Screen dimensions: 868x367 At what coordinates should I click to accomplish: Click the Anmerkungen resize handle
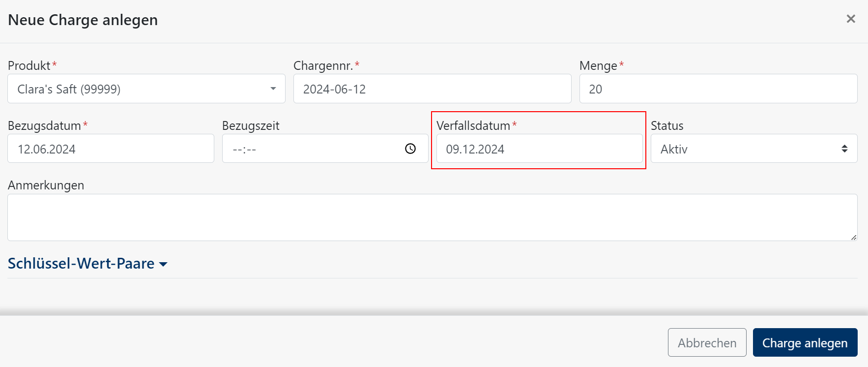854,237
